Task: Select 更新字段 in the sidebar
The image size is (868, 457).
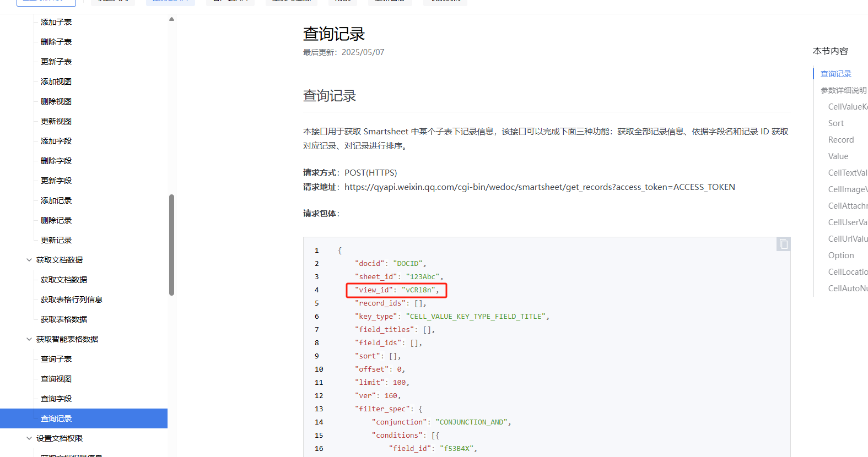Action: coord(56,181)
